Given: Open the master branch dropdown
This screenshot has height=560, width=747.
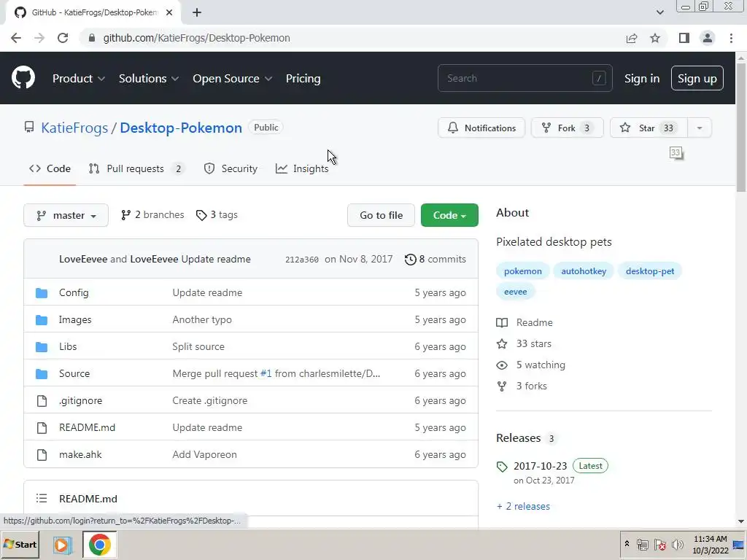Looking at the screenshot, I should (66, 215).
